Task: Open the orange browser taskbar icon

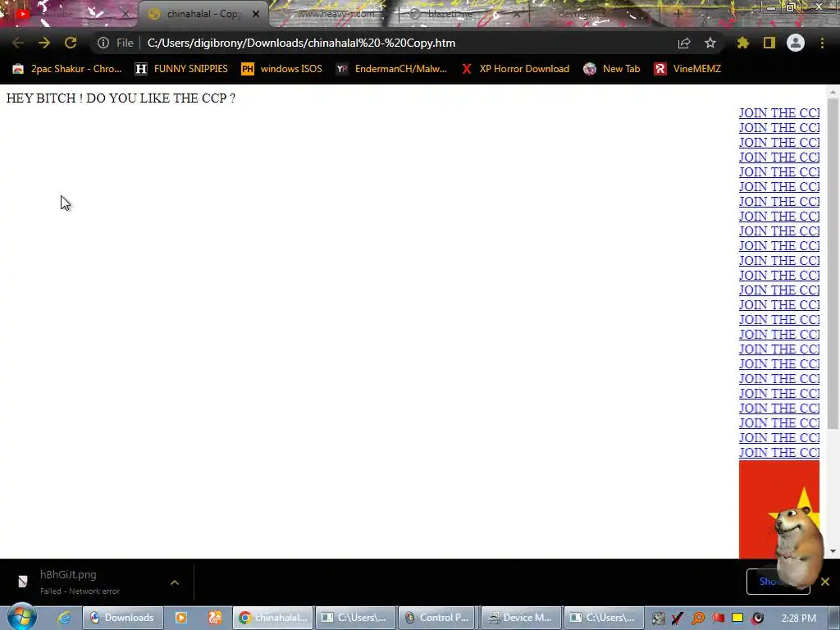Action: point(215,618)
